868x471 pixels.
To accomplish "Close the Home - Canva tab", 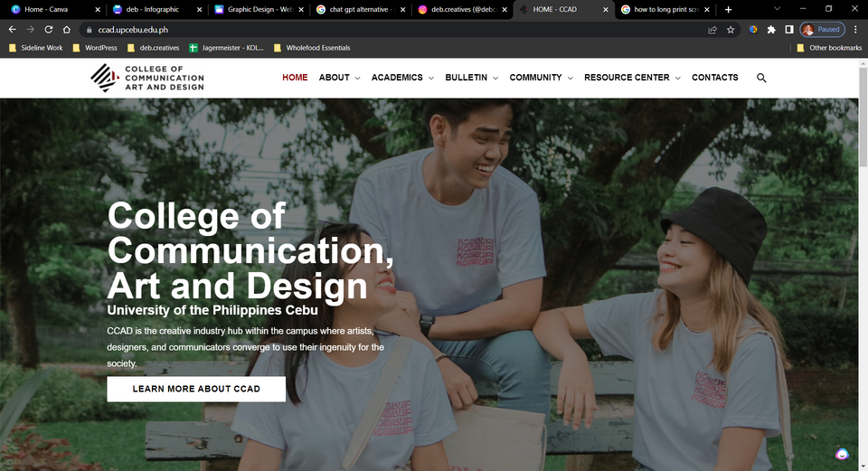I will 98,9.
